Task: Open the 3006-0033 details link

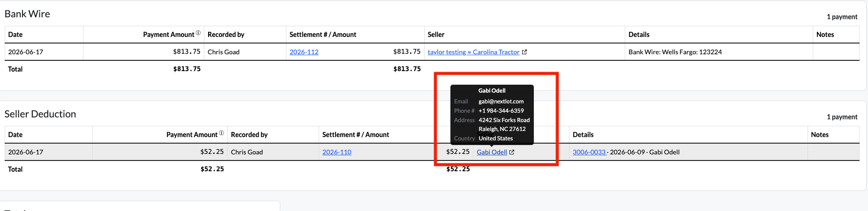Action: click(x=589, y=152)
